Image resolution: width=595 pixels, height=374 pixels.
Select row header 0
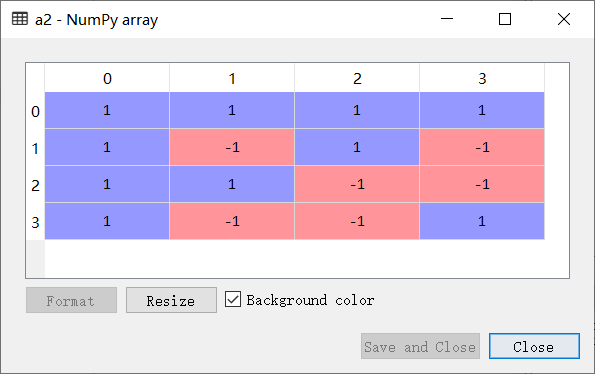36,111
